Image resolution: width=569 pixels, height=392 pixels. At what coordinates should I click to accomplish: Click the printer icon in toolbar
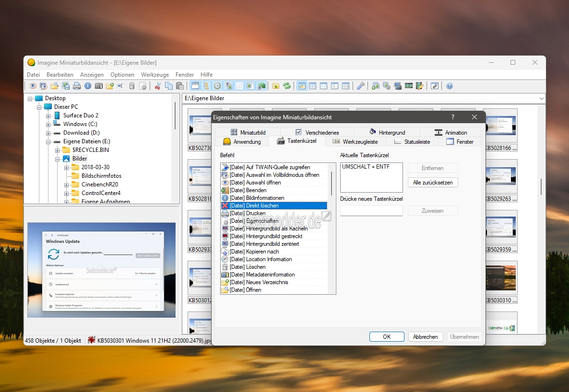point(77,86)
